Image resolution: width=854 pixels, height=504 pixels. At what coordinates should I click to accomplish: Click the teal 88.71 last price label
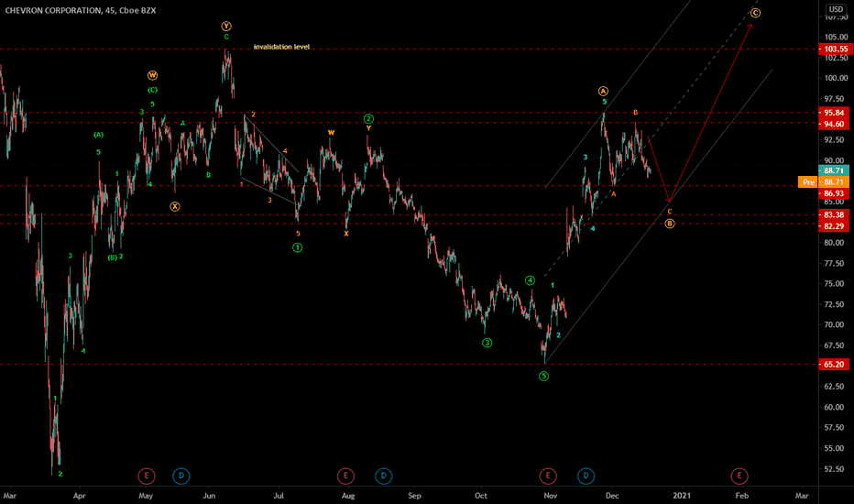834,170
